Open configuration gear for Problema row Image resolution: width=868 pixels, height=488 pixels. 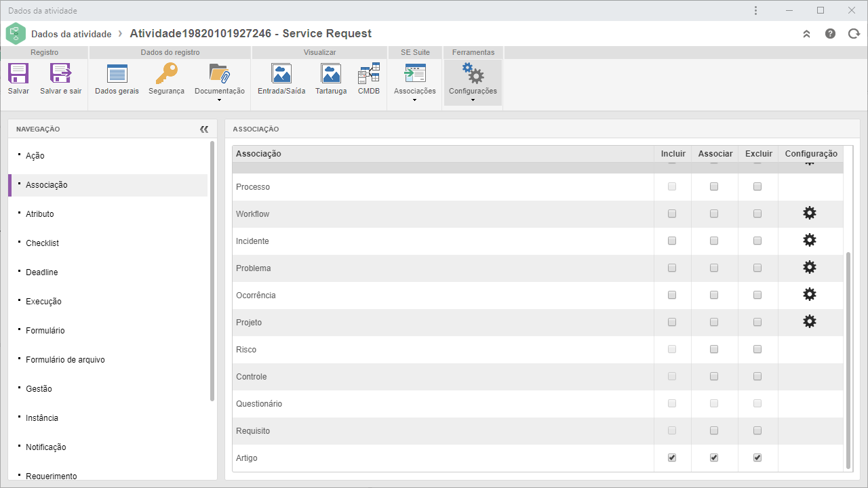click(809, 267)
